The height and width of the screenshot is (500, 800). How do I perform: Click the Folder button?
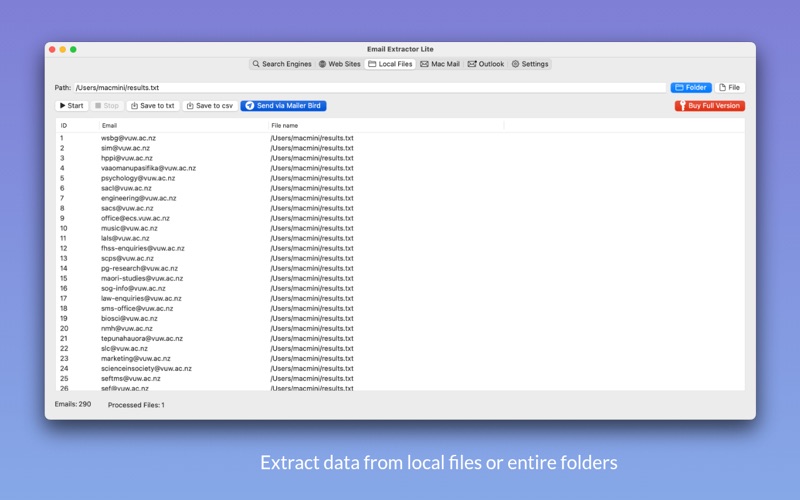click(691, 87)
